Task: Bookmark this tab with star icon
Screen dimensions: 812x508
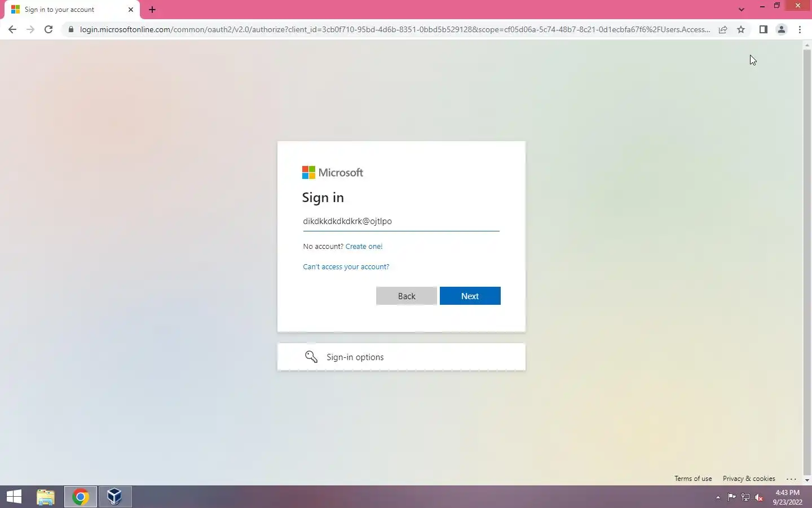Action: pyautogui.click(x=741, y=29)
